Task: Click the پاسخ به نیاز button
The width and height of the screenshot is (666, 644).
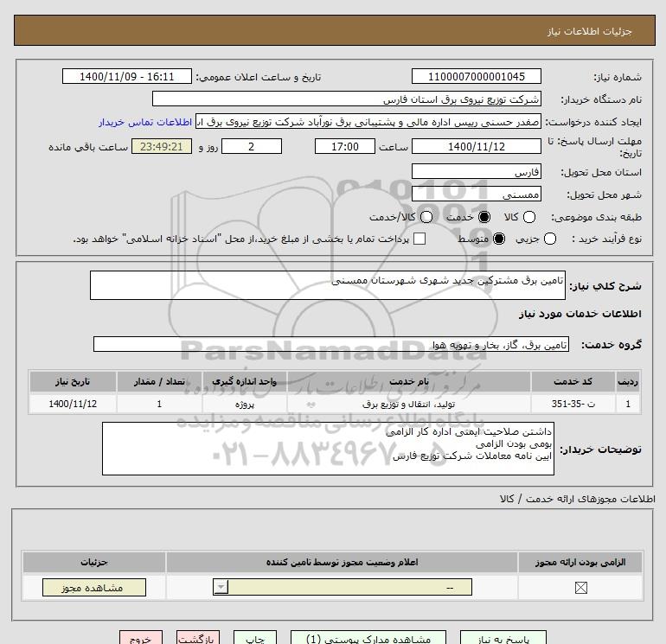Action: click(x=503, y=638)
